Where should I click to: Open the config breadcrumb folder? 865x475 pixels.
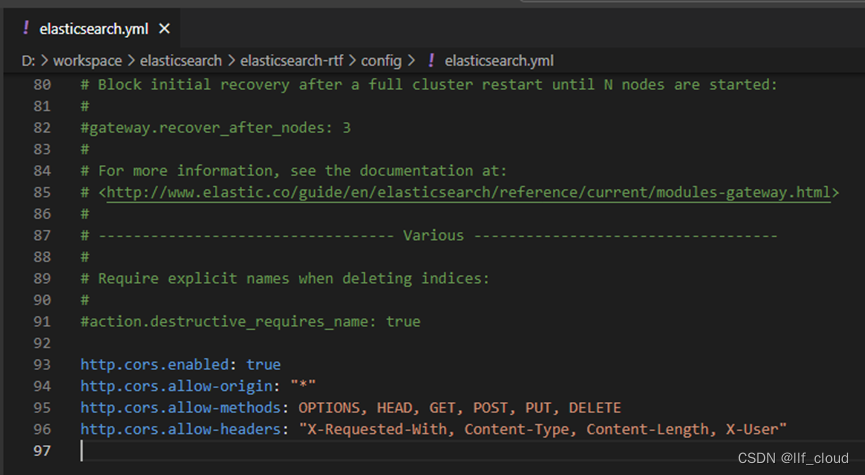tap(381, 61)
